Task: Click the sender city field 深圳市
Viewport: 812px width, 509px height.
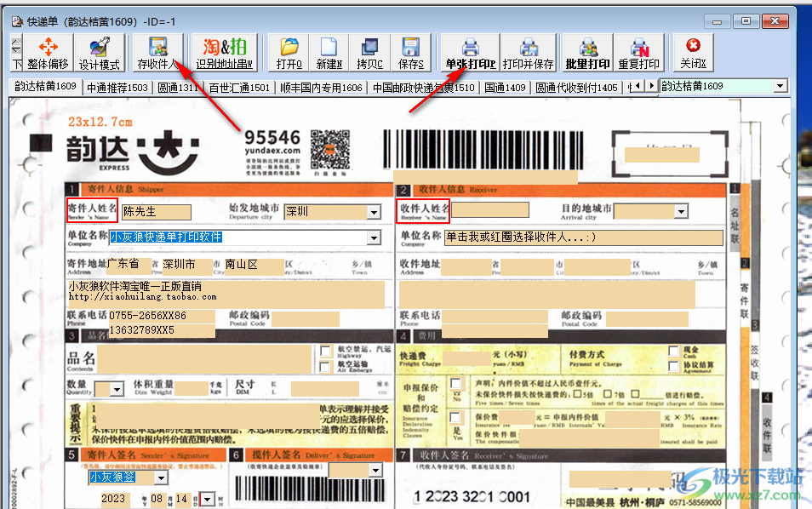Action: click(187, 265)
